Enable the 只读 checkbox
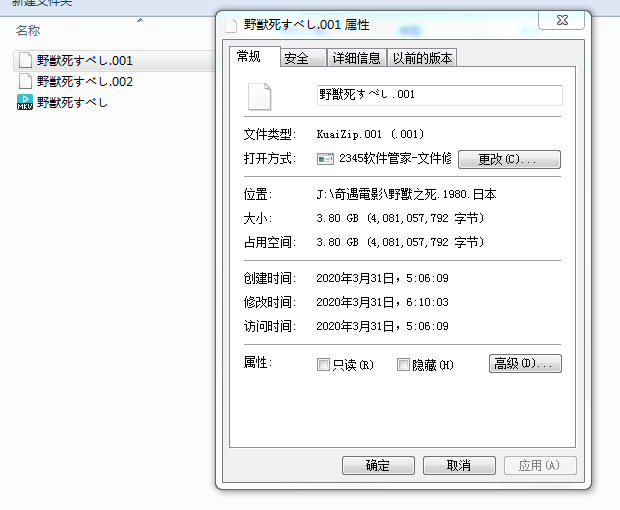Viewport: 620px width, 510px height. [323, 365]
